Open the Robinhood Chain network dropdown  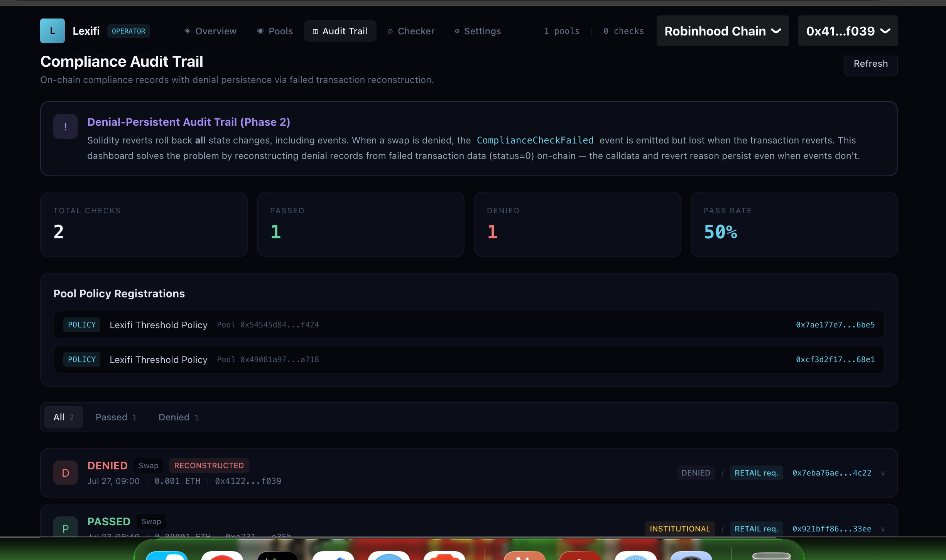(723, 31)
